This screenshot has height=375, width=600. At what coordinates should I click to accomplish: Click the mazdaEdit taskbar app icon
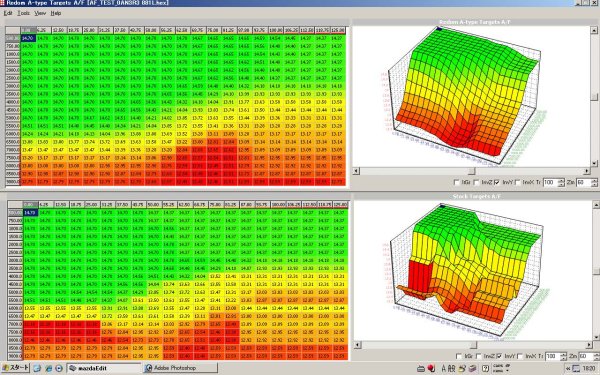(73, 368)
